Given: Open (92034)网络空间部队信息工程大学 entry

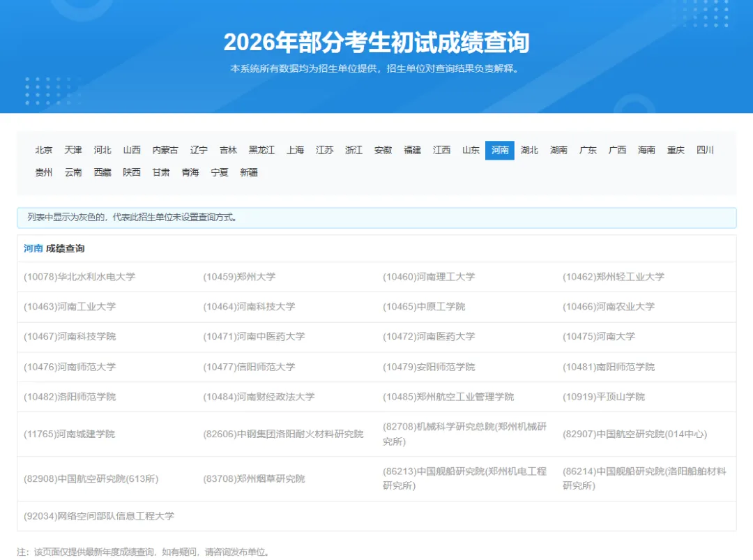Looking at the screenshot, I should [x=99, y=516].
